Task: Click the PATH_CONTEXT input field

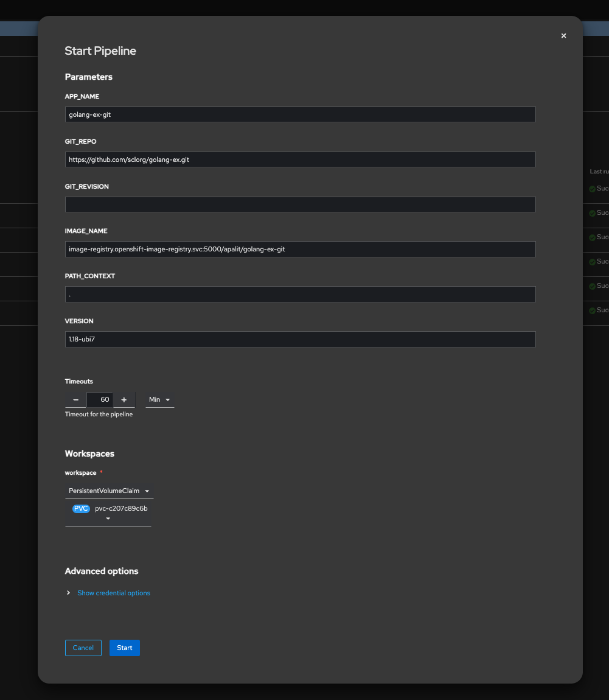Action: click(x=300, y=294)
